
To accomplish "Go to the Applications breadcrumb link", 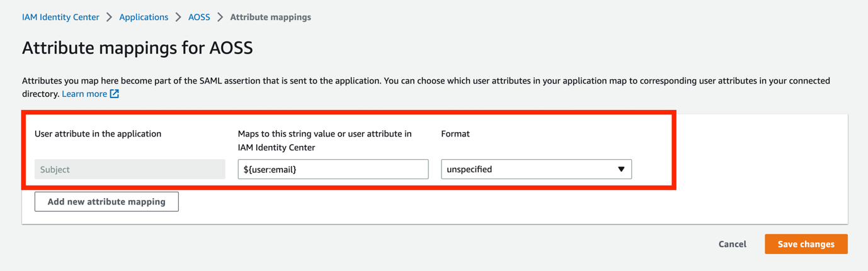I will click(144, 18).
